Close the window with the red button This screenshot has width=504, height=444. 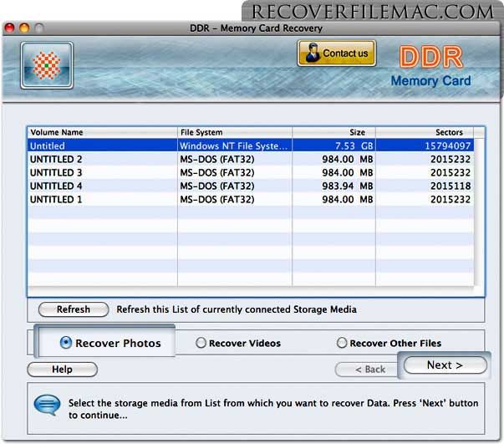click(10, 28)
